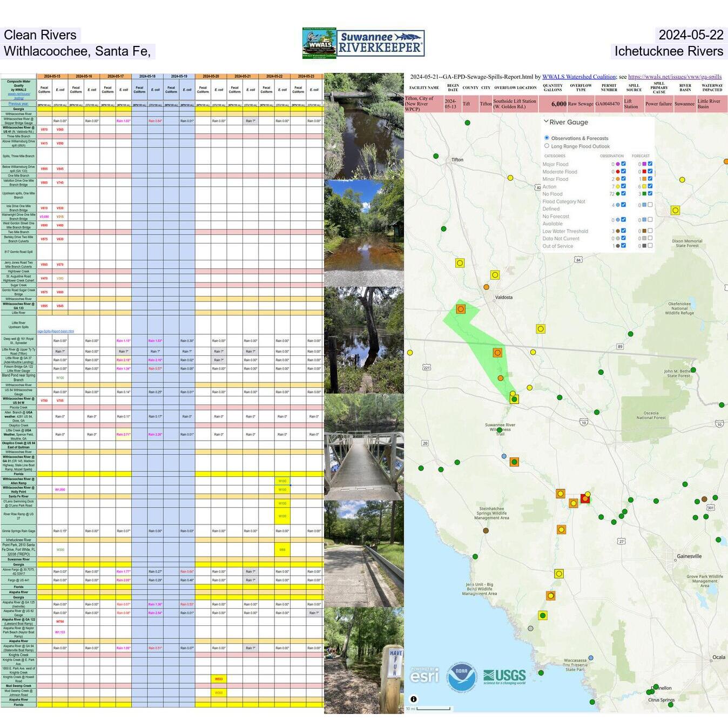Select orange square gauge marker west of Valdosta

pos(461,309)
